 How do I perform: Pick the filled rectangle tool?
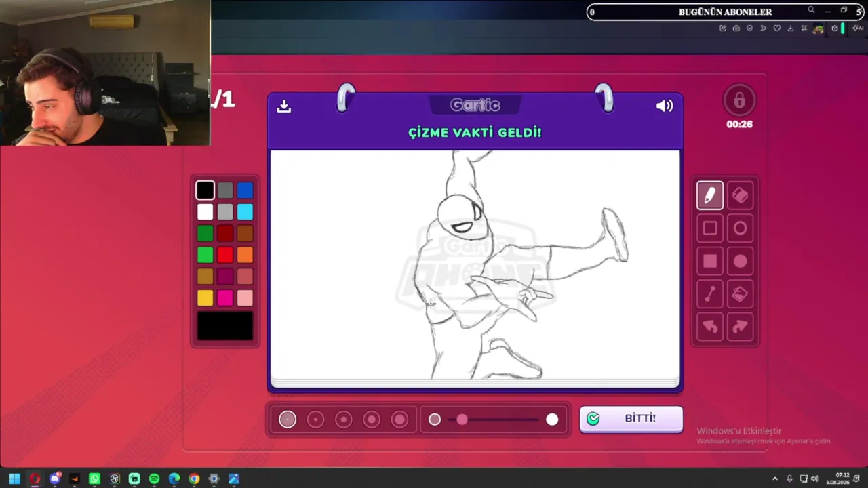(x=710, y=261)
